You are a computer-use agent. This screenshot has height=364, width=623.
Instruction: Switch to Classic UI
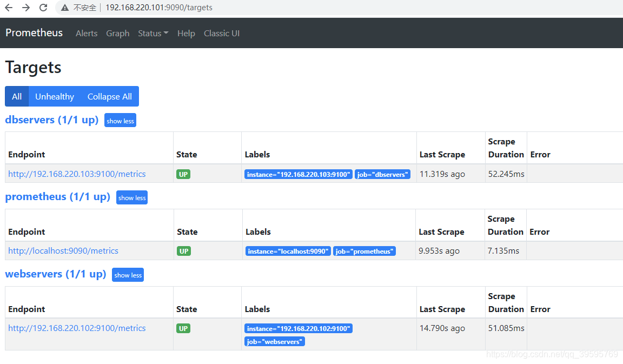coord(222,34)
